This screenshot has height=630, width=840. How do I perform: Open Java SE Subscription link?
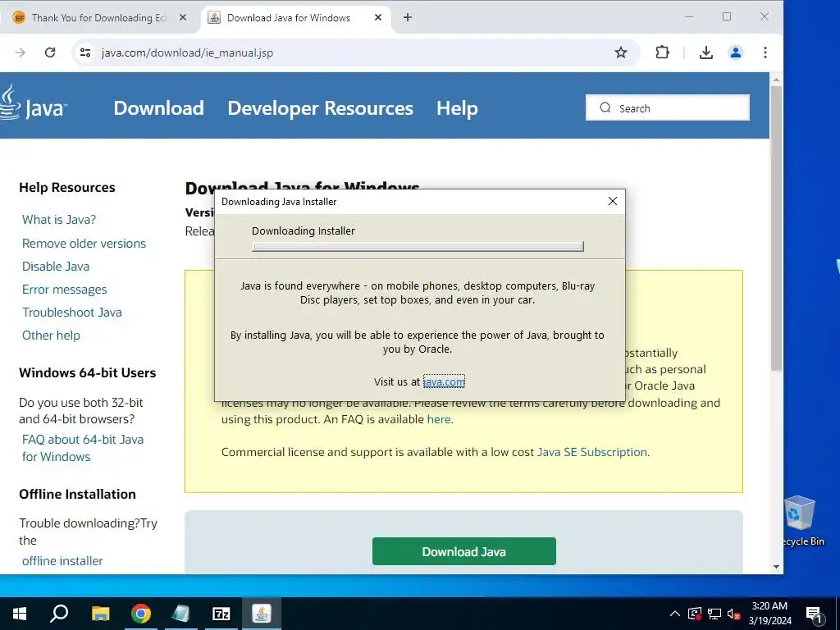tap(592, 452)
